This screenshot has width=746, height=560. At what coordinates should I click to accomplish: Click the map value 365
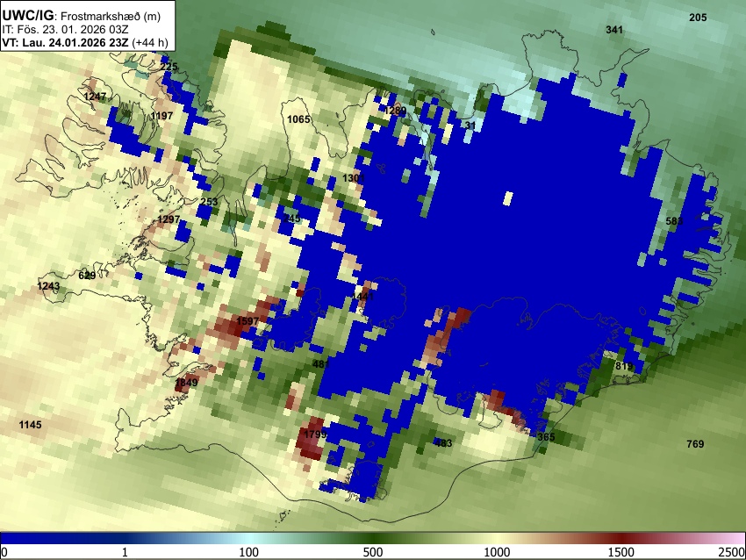(x=546, y=437)
